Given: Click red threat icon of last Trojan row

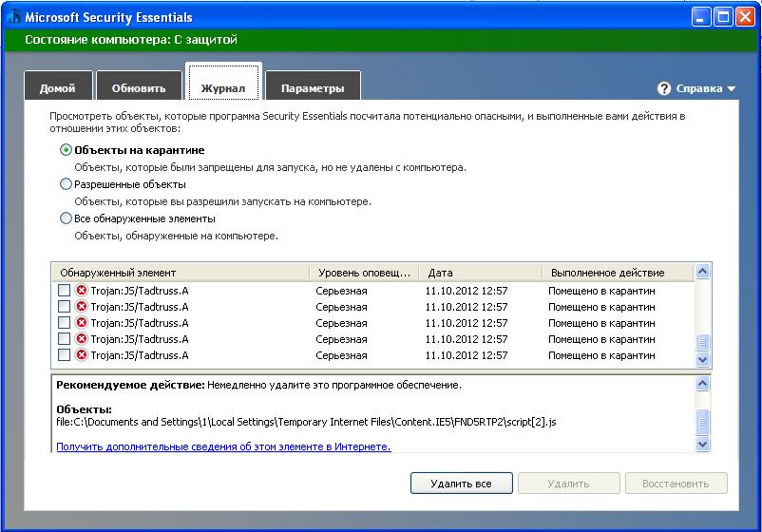Looking at the screenshot, I should tap(82, 355).
